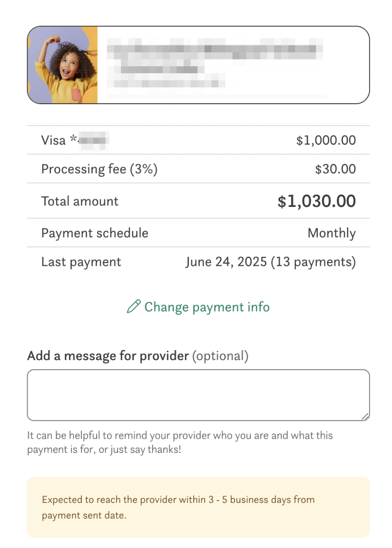Click the Last payment label
The image size is (392, 548).
(81, 262)
